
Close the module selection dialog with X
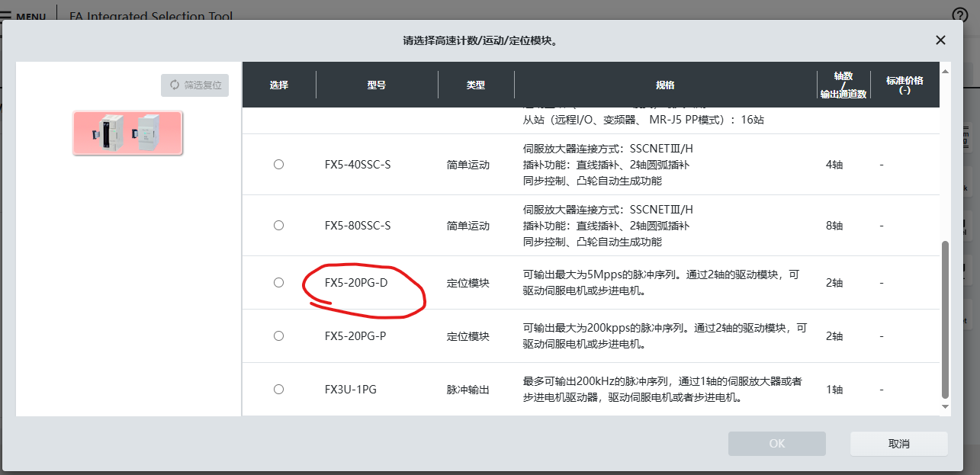tap(940, 40)
